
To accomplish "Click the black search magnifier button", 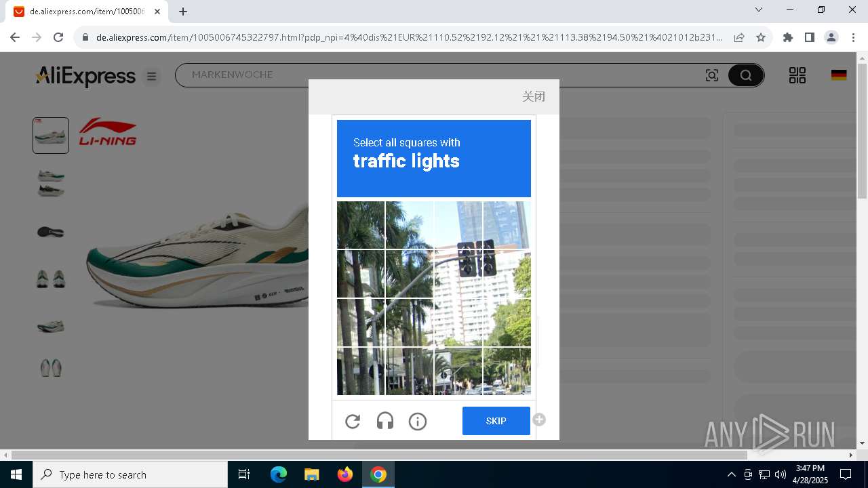I will pos(746,75).
